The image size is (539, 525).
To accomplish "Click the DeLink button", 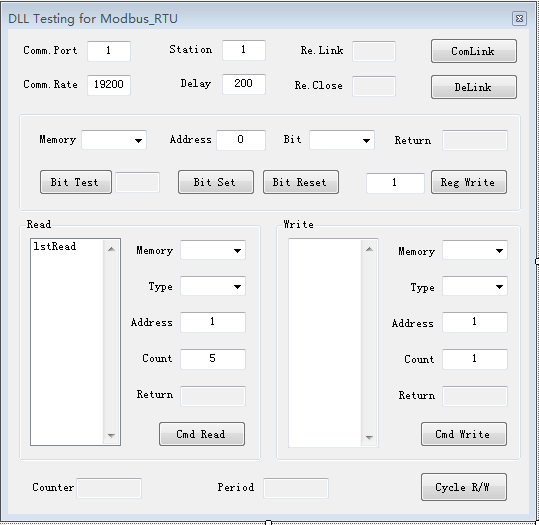I will tap(474, 87).
